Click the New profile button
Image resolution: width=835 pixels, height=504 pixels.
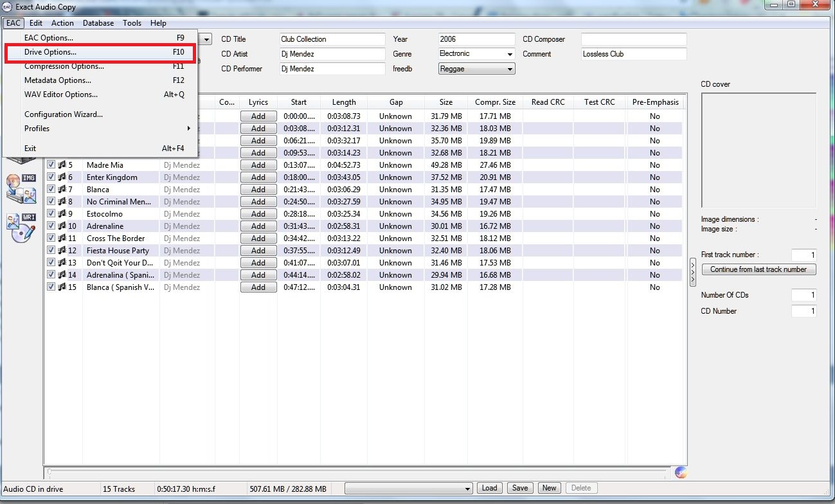pos(549,488)
